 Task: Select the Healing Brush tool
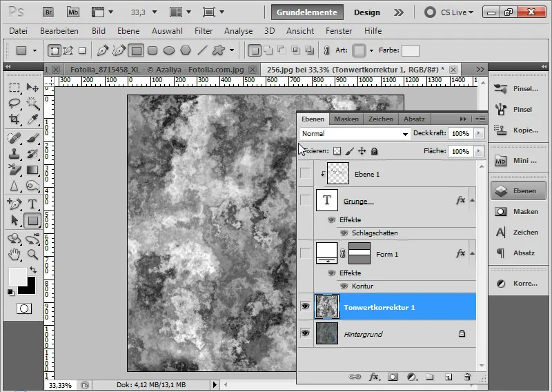click(14, 138)
